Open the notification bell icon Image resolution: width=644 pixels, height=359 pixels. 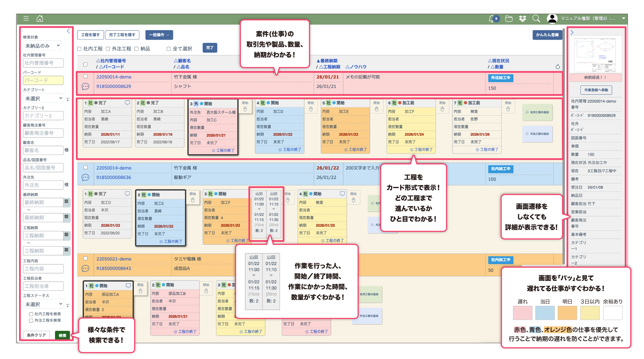pyautogui.click(x=492, y=19)
